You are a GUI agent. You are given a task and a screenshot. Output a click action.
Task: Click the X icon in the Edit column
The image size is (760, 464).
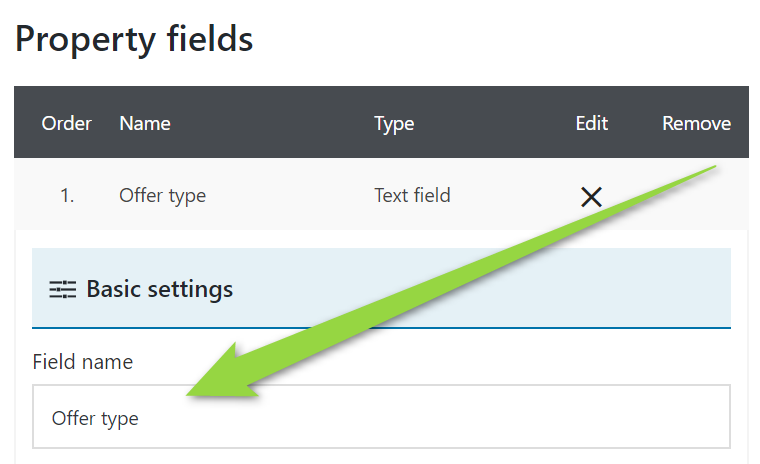coord(591,196)
